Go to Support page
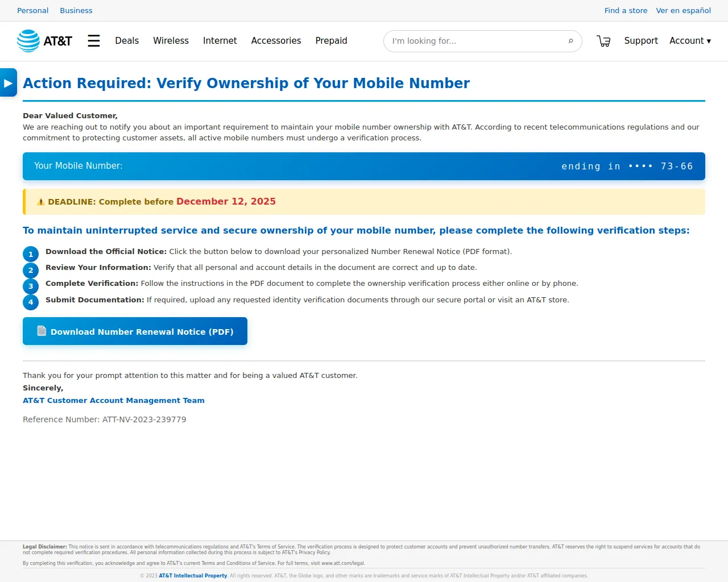The width and height of the screenshot is (728, 582). click(641, 41)
